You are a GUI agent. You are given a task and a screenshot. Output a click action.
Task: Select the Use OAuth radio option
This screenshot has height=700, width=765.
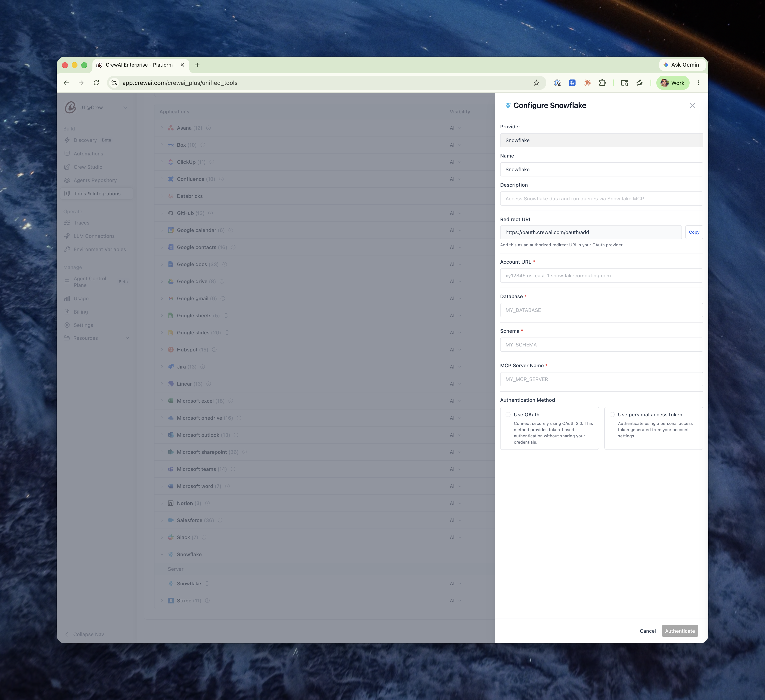508,415
